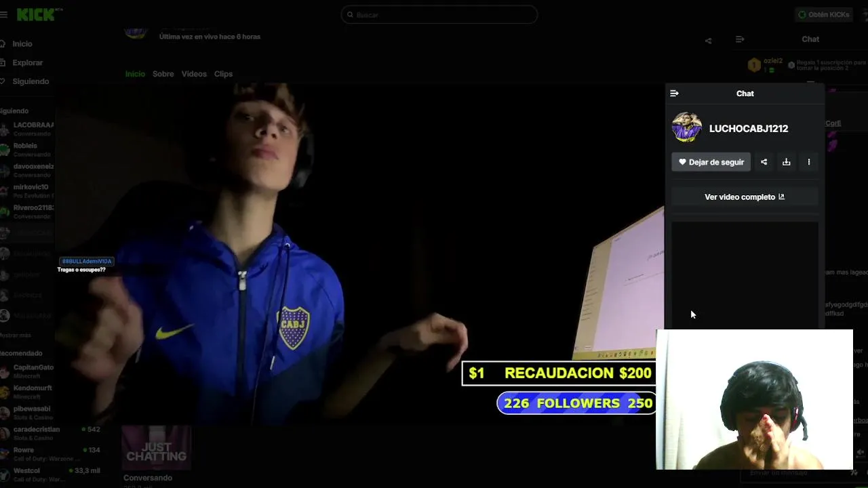Image resolution: width=868 pixels, height=488 pixels.
Task: Click Dejar de seguir to unfollow LUCHOCABJ1212
Action: [711, 162]
